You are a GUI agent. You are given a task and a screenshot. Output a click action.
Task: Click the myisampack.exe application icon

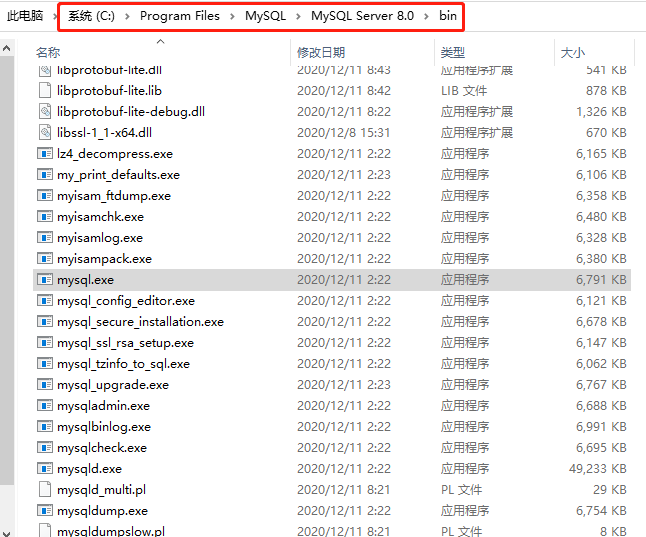44,258
